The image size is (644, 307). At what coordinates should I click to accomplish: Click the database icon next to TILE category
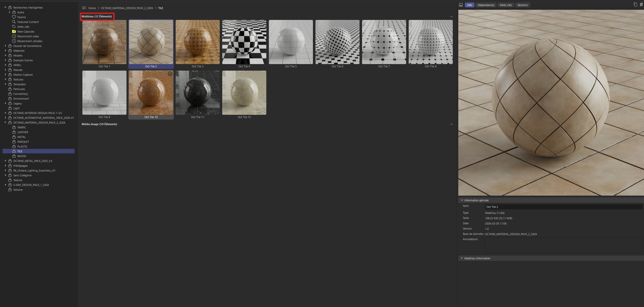click(14, 151)
